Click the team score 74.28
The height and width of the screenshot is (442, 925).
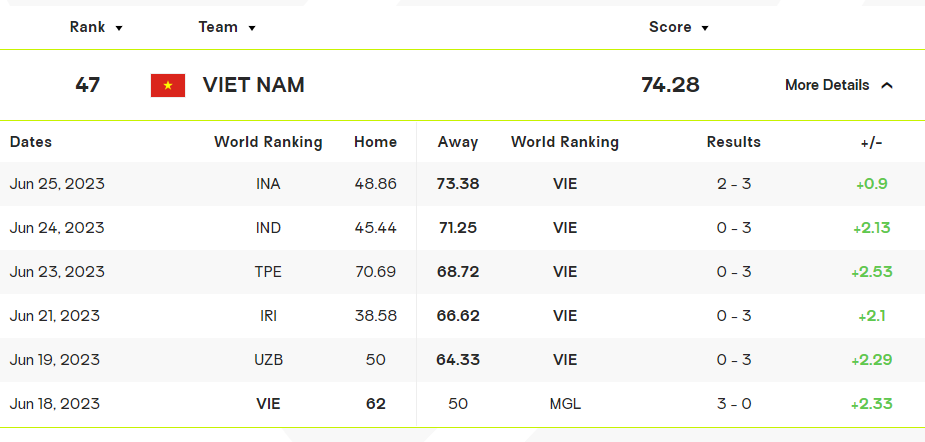(670, 85)
